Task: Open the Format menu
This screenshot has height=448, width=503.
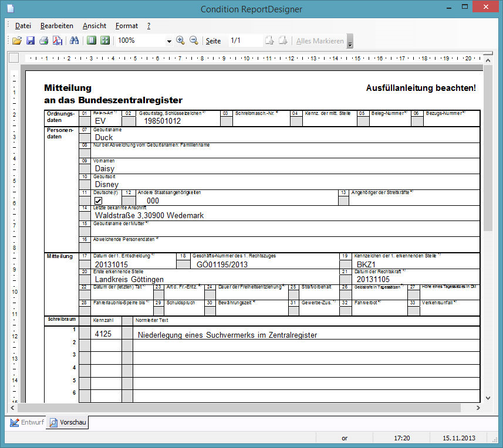Action: pos(127,26)
